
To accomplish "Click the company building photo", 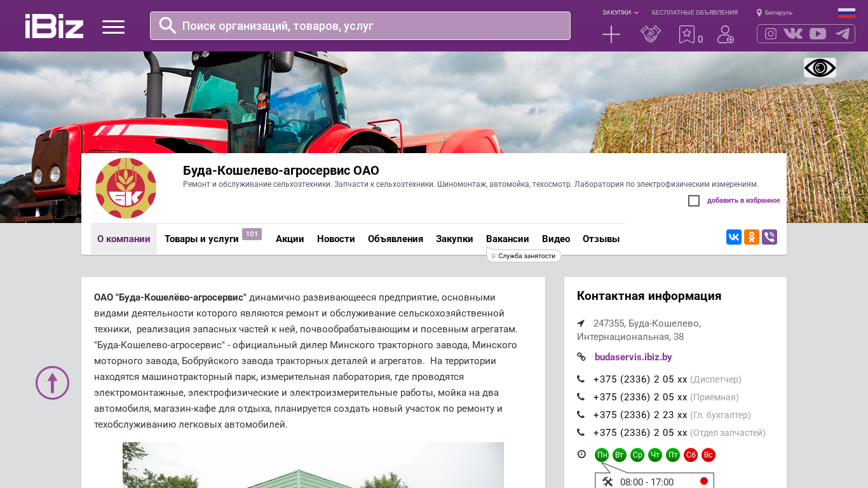I will [x=313, y=465].
